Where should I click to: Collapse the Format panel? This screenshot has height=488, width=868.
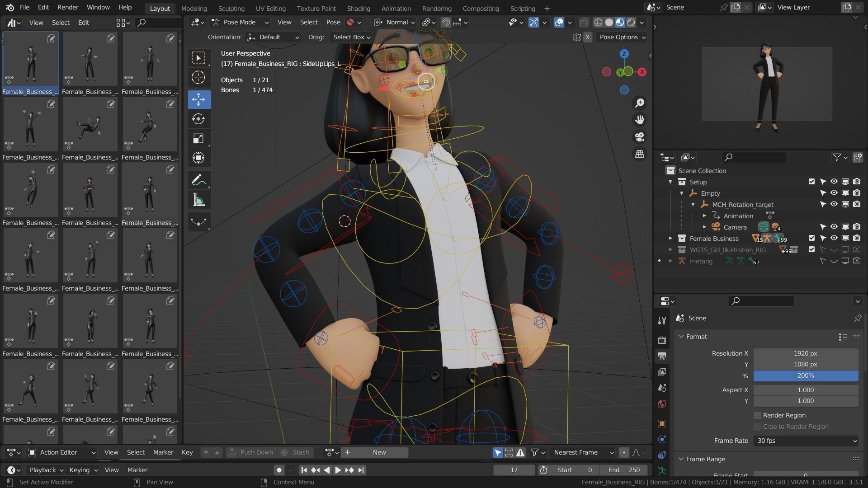(681, 337)
